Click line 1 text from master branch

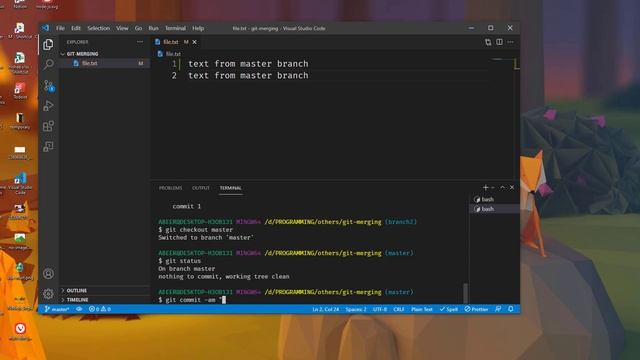coord(248,64)
